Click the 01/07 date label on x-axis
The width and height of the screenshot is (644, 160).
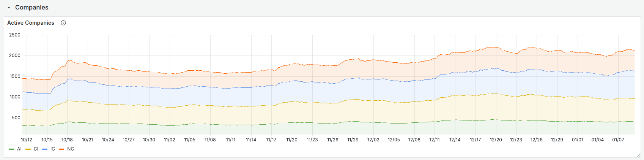[618, 140]
